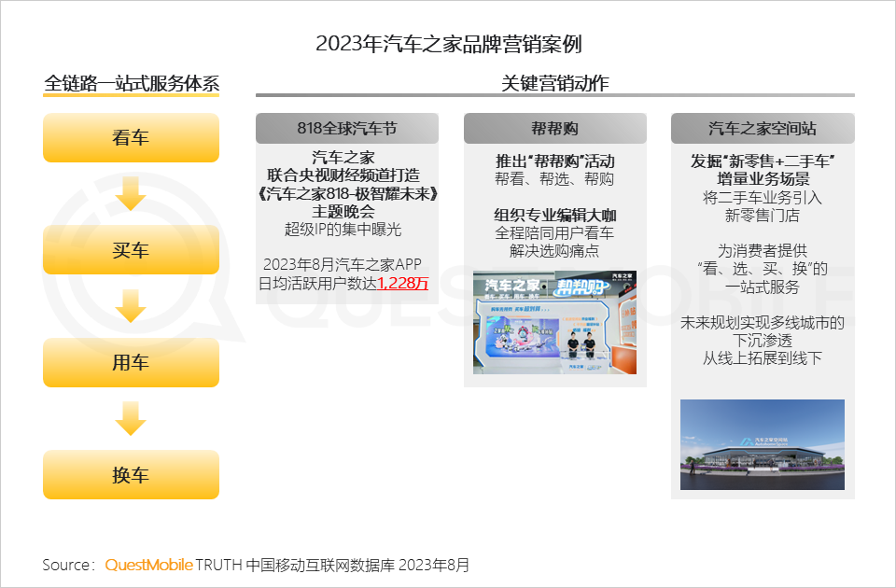The width and height of the screenshot is (896, 588).
Task: Click the text 推出“帮帮购”活动
Action: click(x=554, y=161)
